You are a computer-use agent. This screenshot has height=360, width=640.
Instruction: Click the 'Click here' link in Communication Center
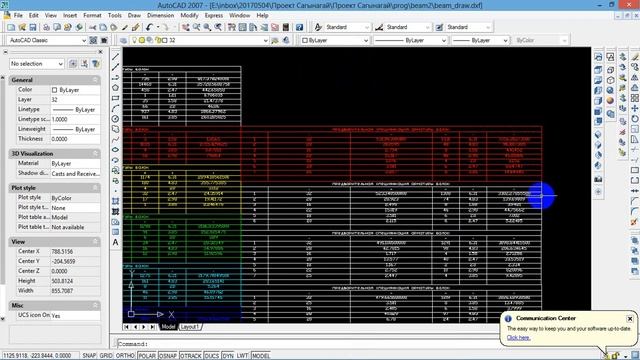click(518, 338)
